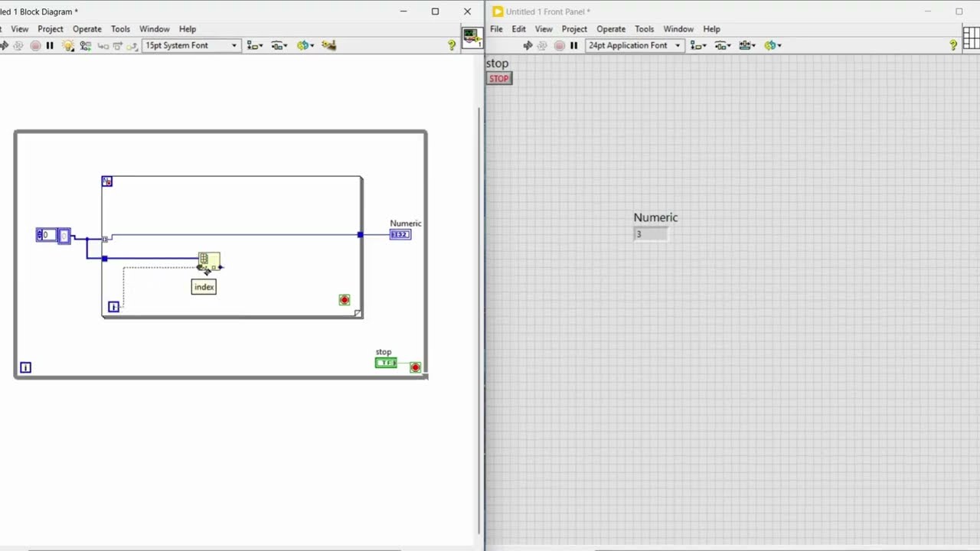Screen dimensions: 980x551
Task: Open Tools menu in Front Panel window
Action: coord(645,29)
